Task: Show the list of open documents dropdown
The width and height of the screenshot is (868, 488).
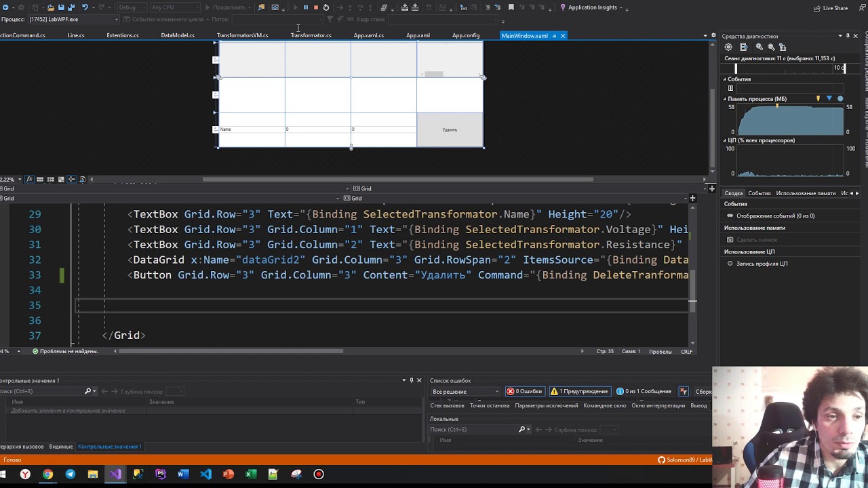Action: [x=705, y=36]
